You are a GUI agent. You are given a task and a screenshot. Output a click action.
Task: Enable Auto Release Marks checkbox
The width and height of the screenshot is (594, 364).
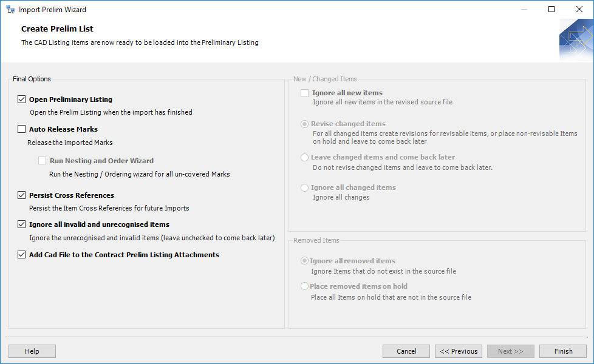click(x=22, y=129)
